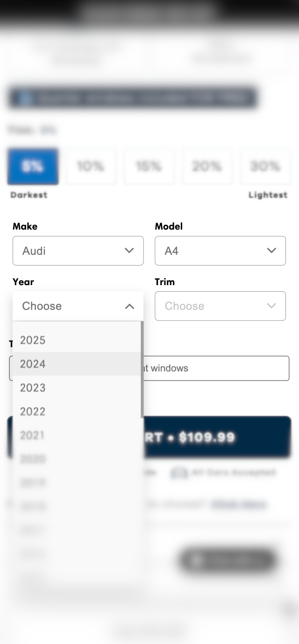Screen dimensions: 299x644
Task: Pick 2023 from the Year options
Action: point(33,388)
